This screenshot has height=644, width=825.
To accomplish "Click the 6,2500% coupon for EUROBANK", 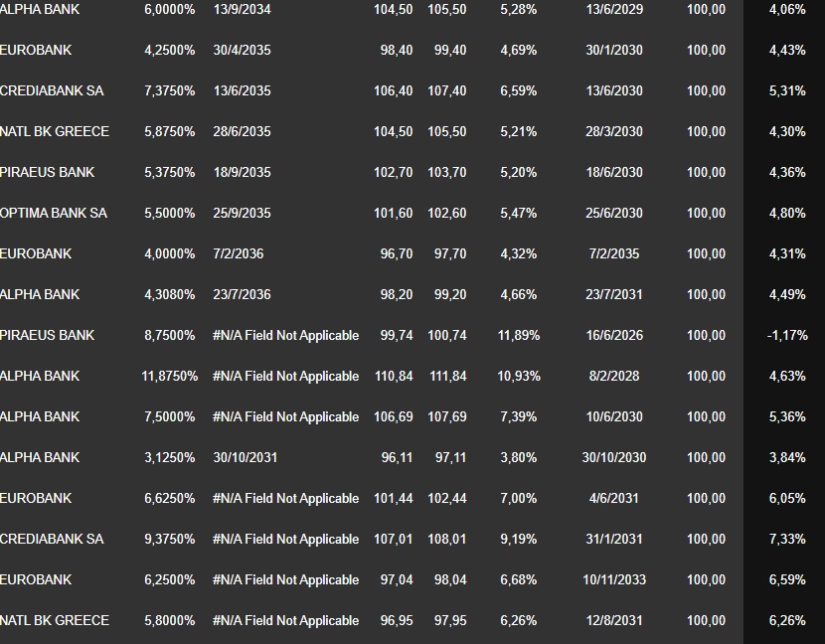I will [169, 580].
